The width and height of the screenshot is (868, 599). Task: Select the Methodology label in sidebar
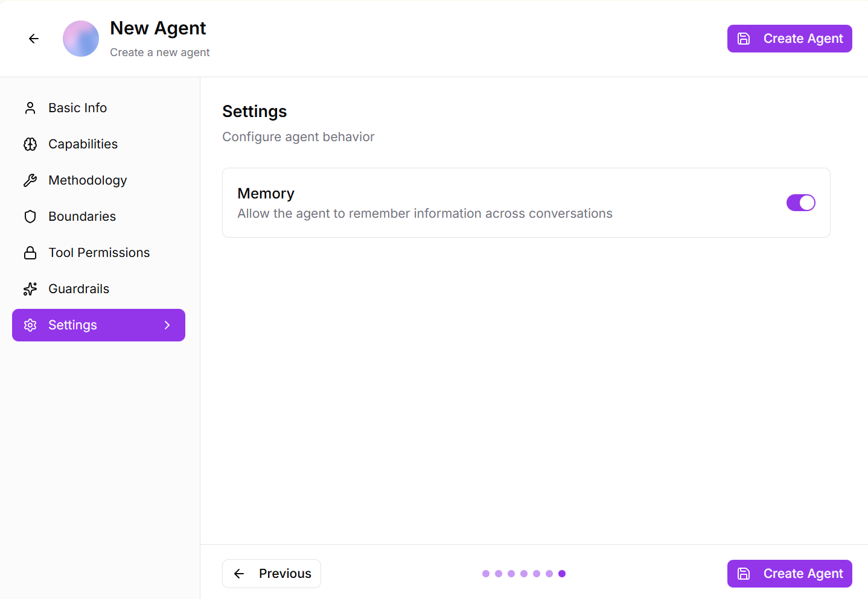(x=88, y=180)
